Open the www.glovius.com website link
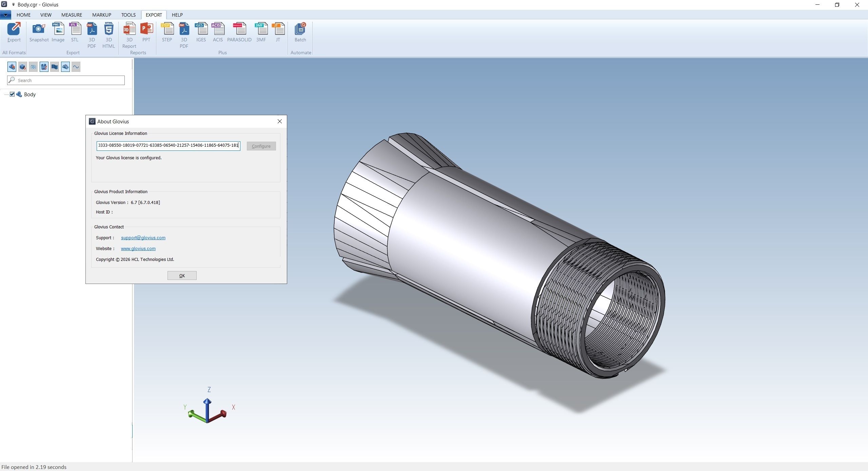Image resolution: width=868 pixels, height=471 pixels. 138,248
